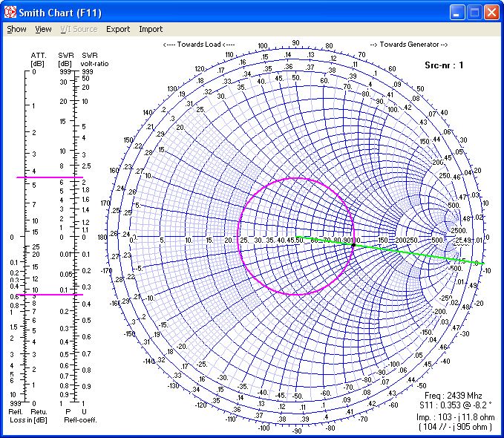Click the Src-nr : 1 label

click(x=442, y=65)
